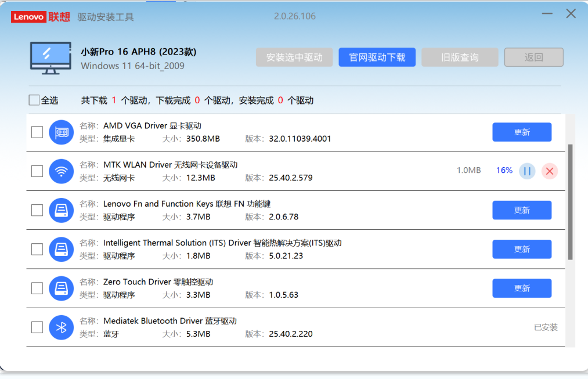Click the 1.0MB downloaded size text
Viewport: 588px width, 379px height.
pos(469,171)
